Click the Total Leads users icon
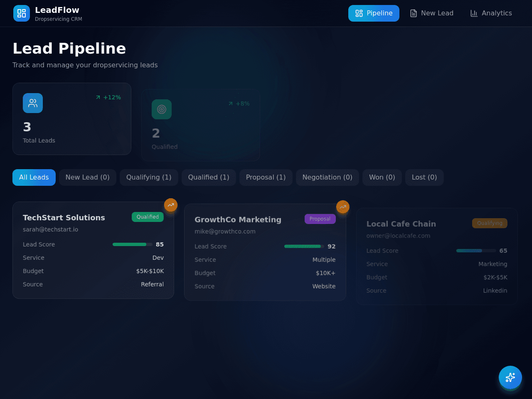Image resolution: width=532 pixels, height=399 pixels. (x=33, y=103)
